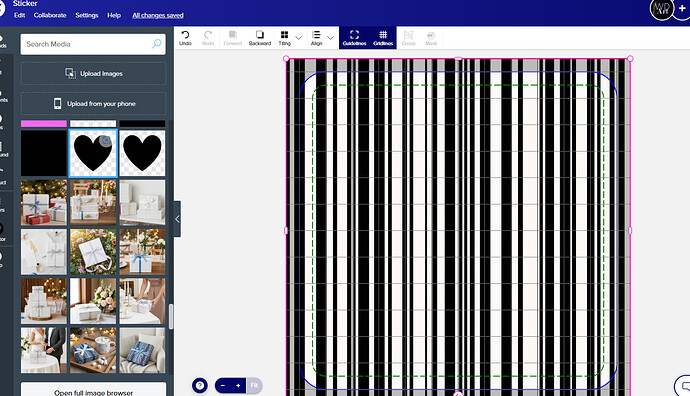The height and width of the screenshot is (396, 690).
Task: Click the left middle resize handle
Action: (x=286, y=231)
